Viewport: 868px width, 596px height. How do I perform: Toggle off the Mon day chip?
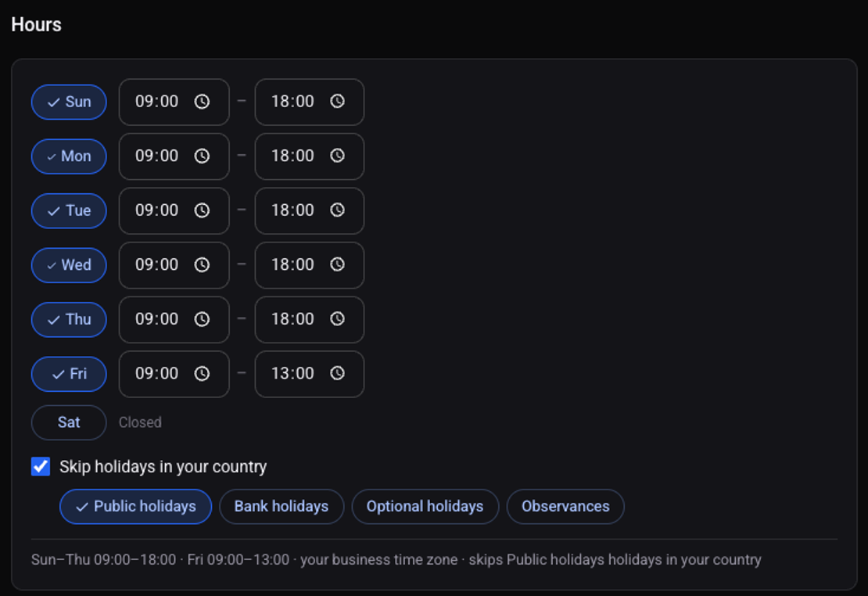click(x=69, y=156)
